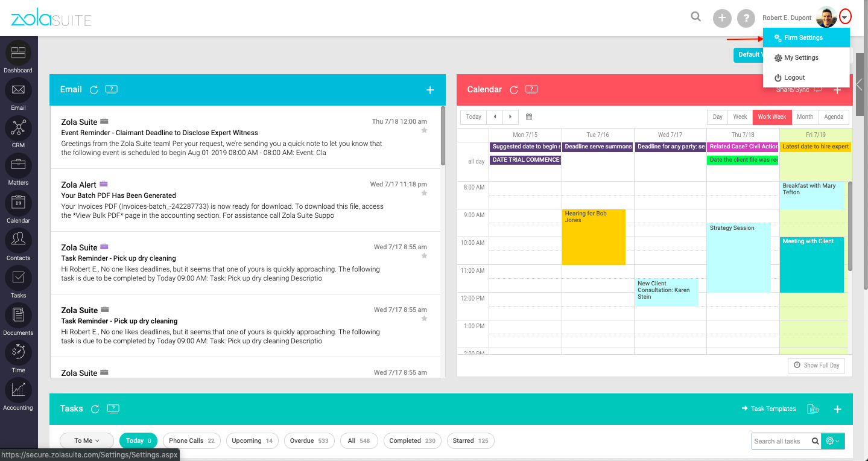Screen dimensions: 868x461
Task: Click the calendar vertical scrollbar
Action: pos(851,226)
